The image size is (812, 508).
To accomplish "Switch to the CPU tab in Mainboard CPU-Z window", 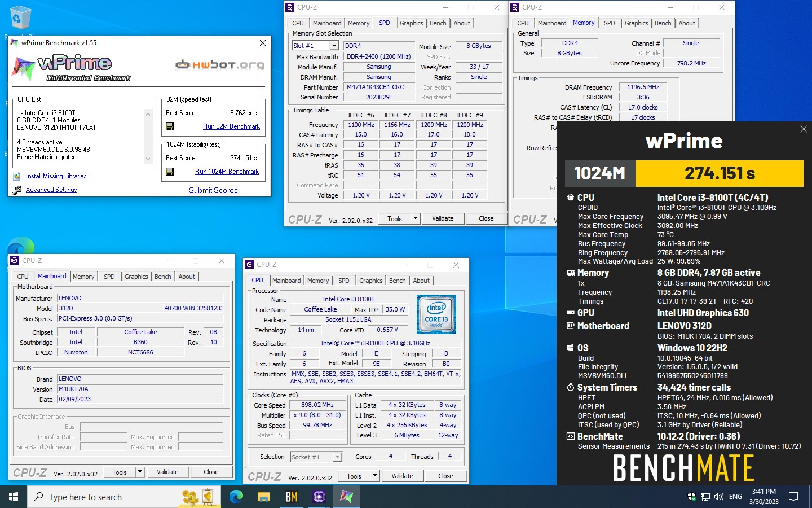I will (23, 277).
